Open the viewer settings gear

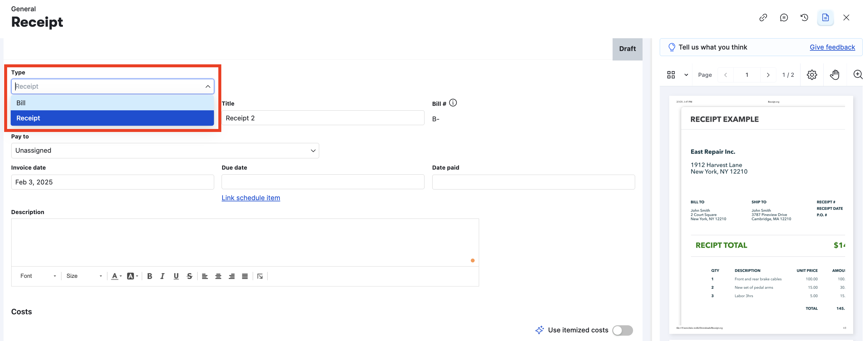pyautogui.click(x=812, y=75)
